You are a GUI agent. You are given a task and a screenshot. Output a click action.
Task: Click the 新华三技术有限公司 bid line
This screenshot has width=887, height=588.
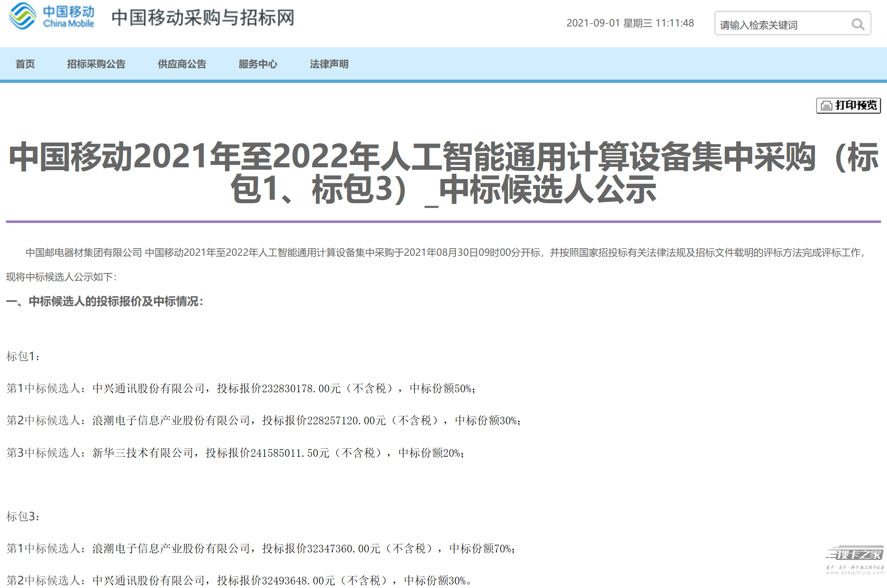[x=235, y=453]
